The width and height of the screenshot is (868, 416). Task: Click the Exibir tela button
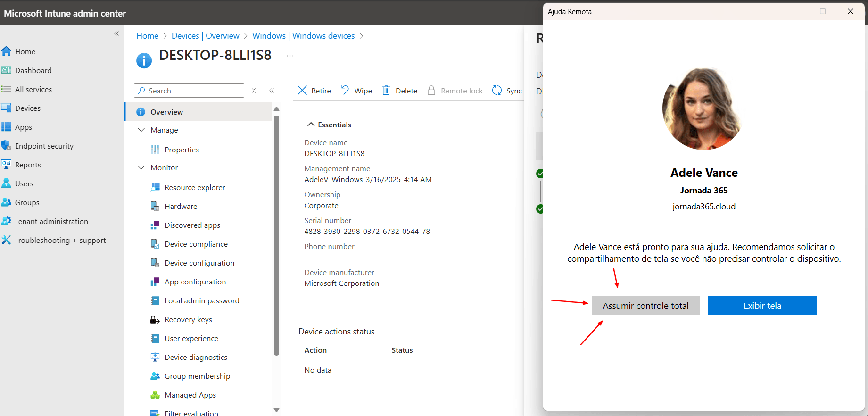[762, 306]
